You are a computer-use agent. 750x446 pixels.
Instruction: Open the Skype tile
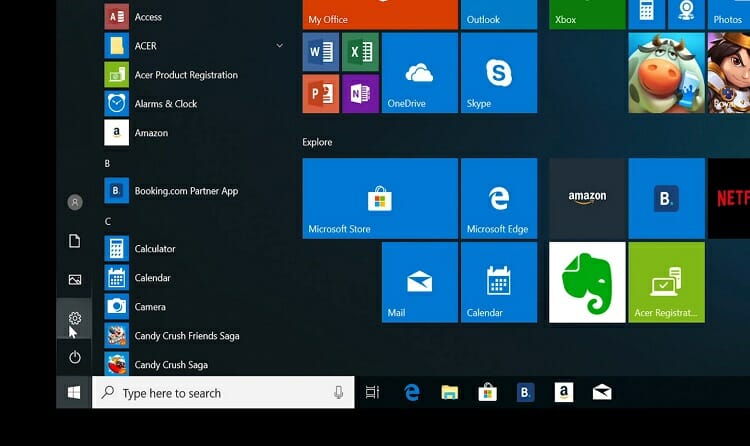[x=499, y=73]
